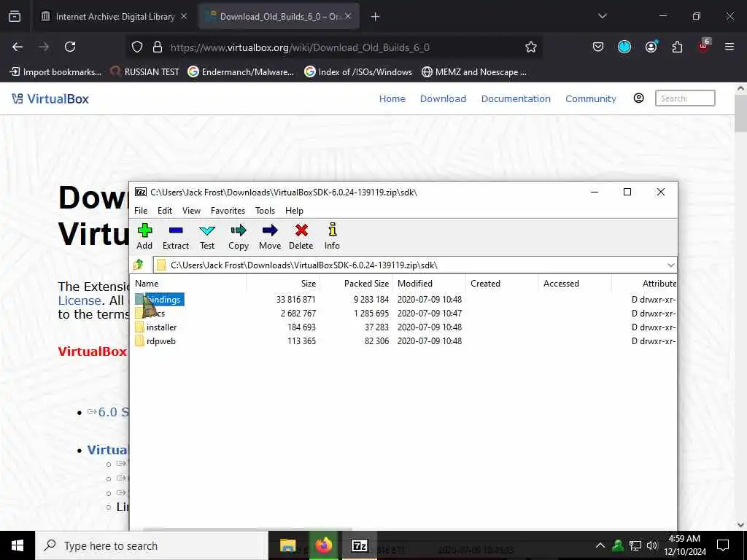Show hidden system tray icons
Viewport: 747px width, 560px height.
[x=600, y=545]
